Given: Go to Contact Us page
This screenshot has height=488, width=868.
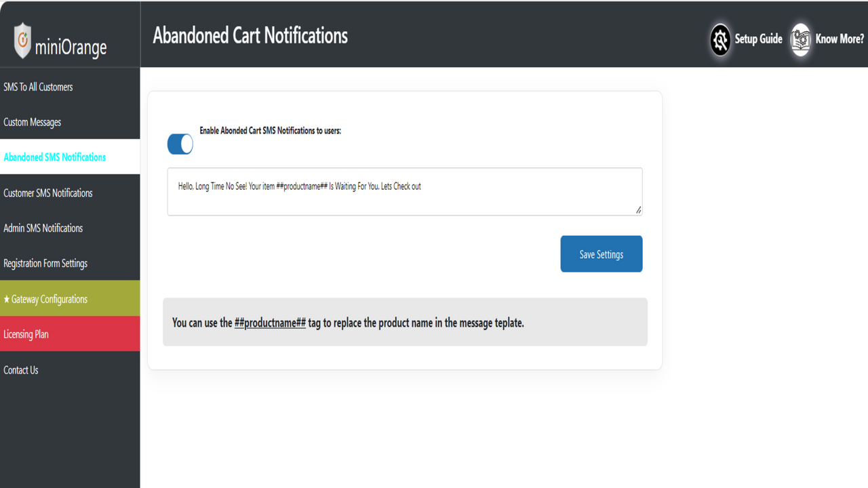Looking at the screenshot, I should (x=21, y=370).
